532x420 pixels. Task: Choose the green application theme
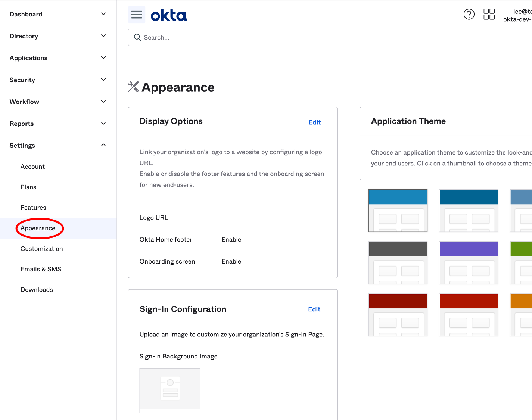[521, 263]
